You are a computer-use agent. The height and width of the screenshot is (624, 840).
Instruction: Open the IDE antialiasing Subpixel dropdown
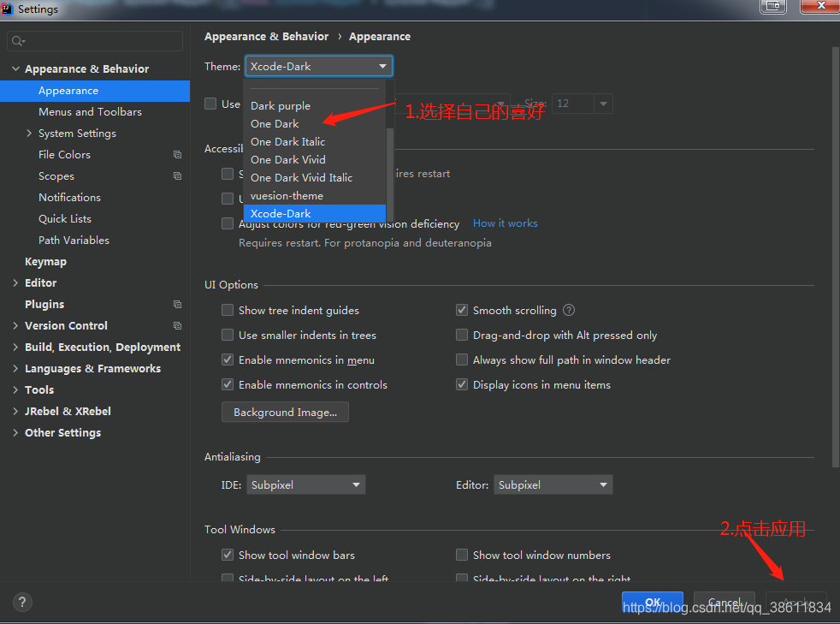[x=306, y=485]
